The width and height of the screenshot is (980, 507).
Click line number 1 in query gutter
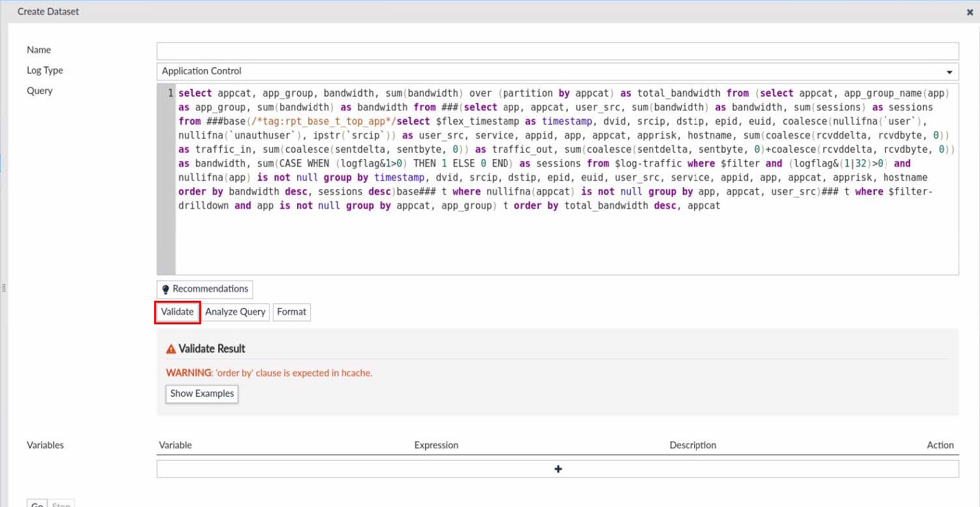[x=170, y=93]
